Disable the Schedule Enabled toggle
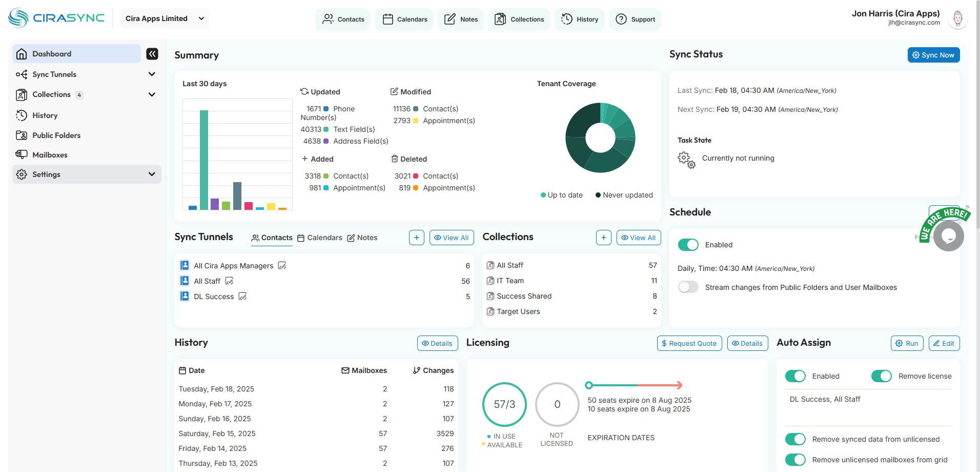This screenshot has width=980, height=472. click(688, 245)
